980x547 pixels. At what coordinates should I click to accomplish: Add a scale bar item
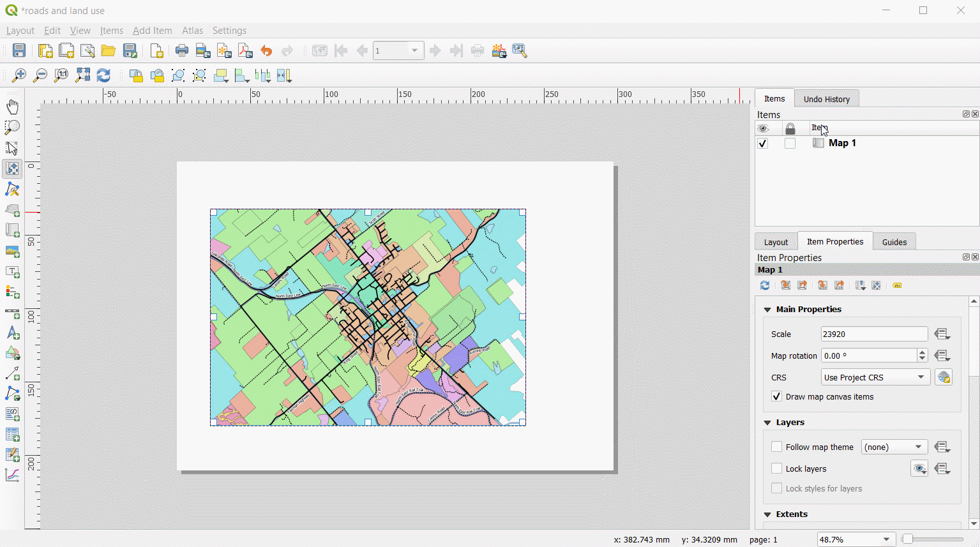click(x=12, y=313)
